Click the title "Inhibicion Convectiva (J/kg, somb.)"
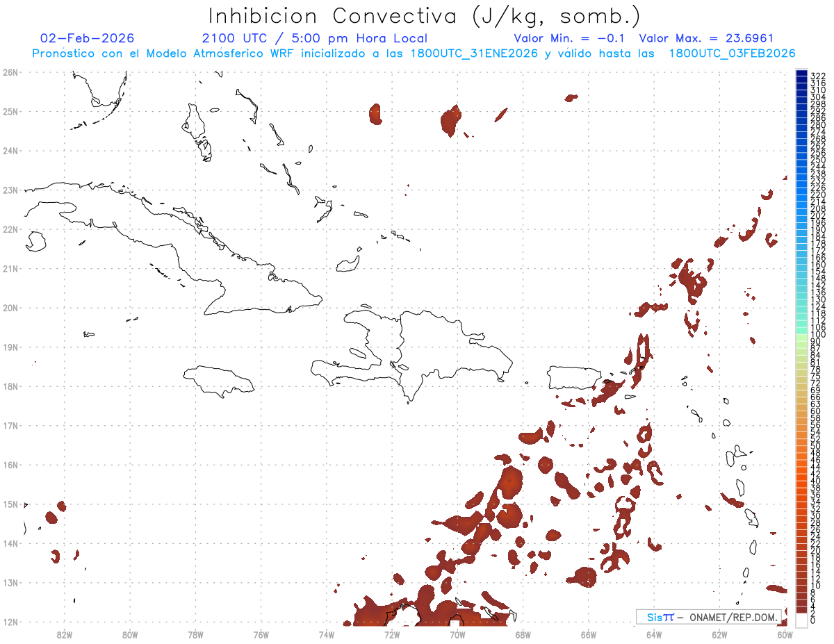 click(425, 16)
